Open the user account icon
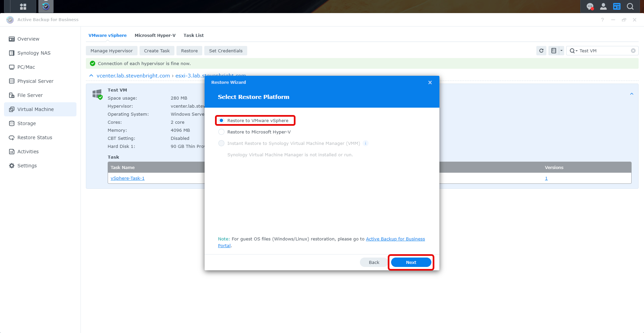 click(603, 6)
